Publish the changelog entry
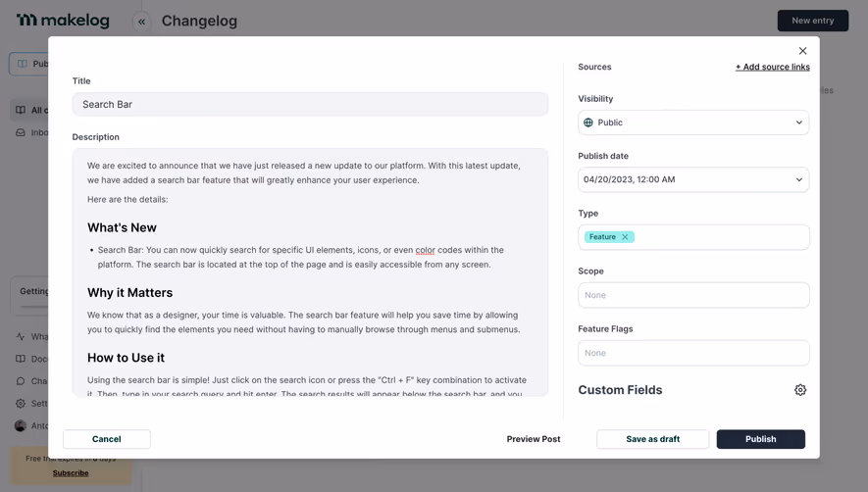Screen dimensions: 868x492 [761, 439]
